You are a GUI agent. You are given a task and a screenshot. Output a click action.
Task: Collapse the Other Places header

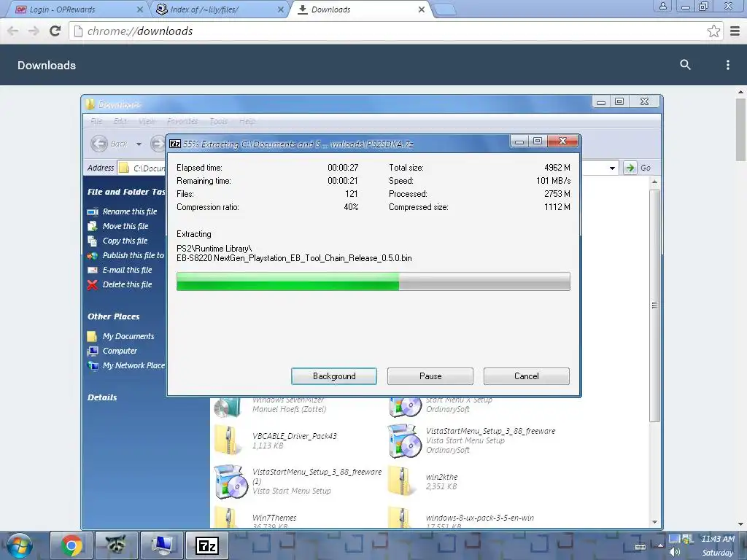pos(113,316)
